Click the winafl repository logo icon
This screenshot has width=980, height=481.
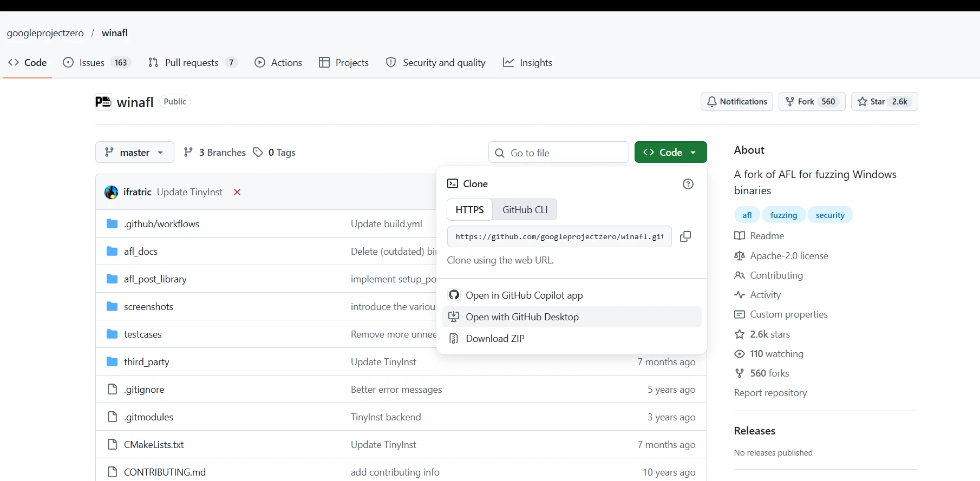103,102
